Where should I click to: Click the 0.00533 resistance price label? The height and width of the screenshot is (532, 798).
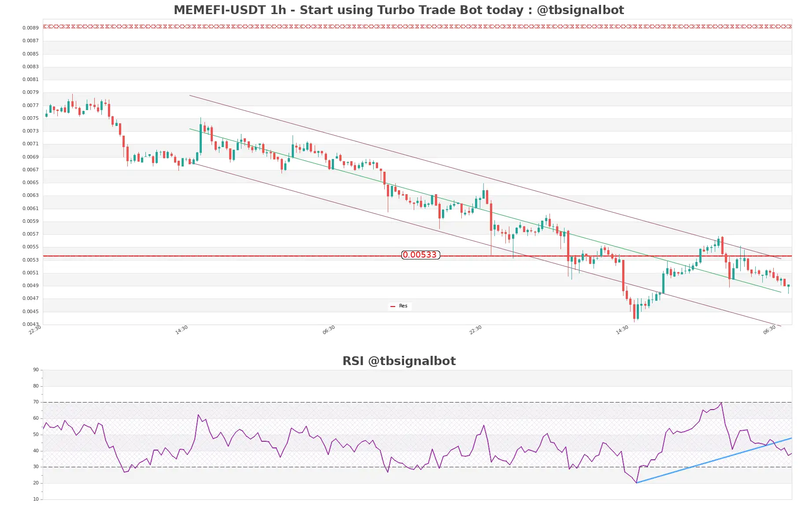point(420,255)
